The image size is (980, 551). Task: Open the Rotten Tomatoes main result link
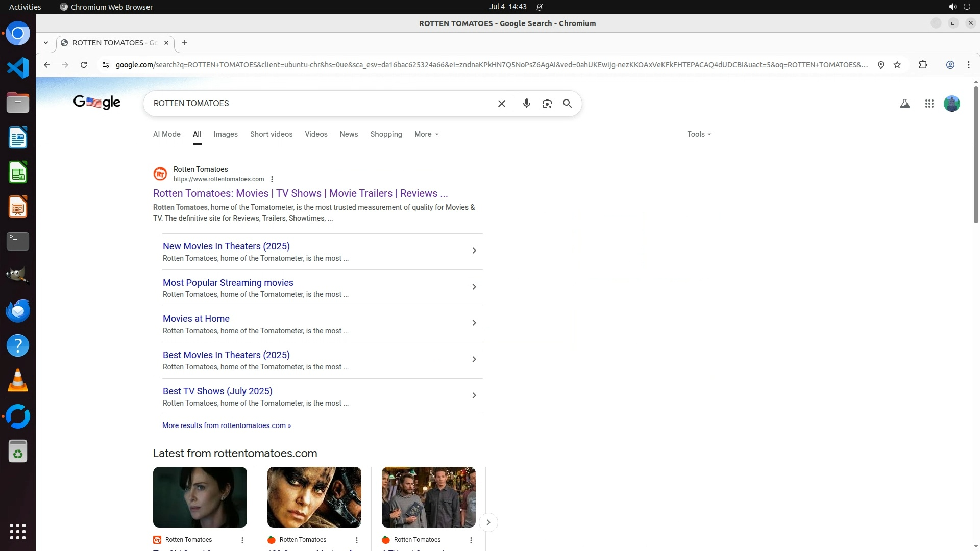(x=300, y=193)
